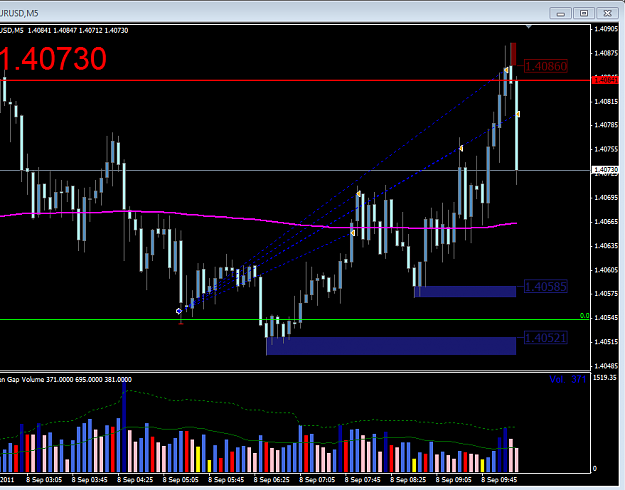Click the tall dark blue volume bar
Image resolution: width=625 pixels, height=490 pixels.
(124, 426)
